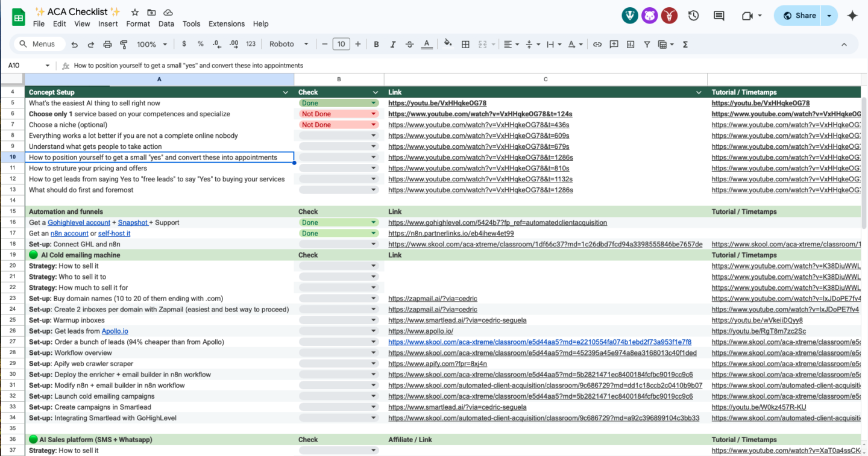Viewport: 868px width, 456px height.
Task: Star the ACA Checklist document
Action: point(135,12)
